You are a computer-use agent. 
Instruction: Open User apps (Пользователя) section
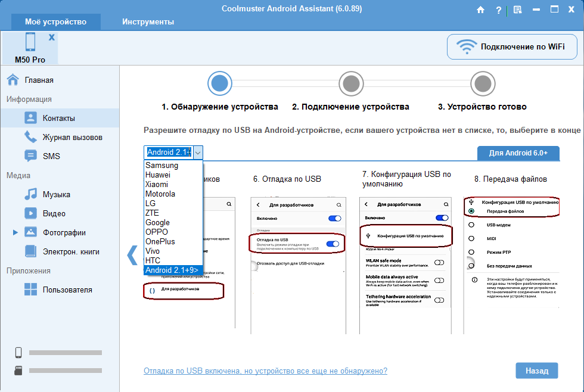point(67,290)
